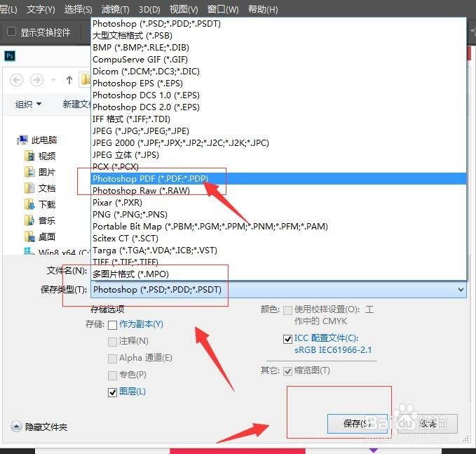Image resolution: width=476 pixels, height=454 pixels.
Task: Uncheck the 图层(L) checkbox
Action: [112, 392]
